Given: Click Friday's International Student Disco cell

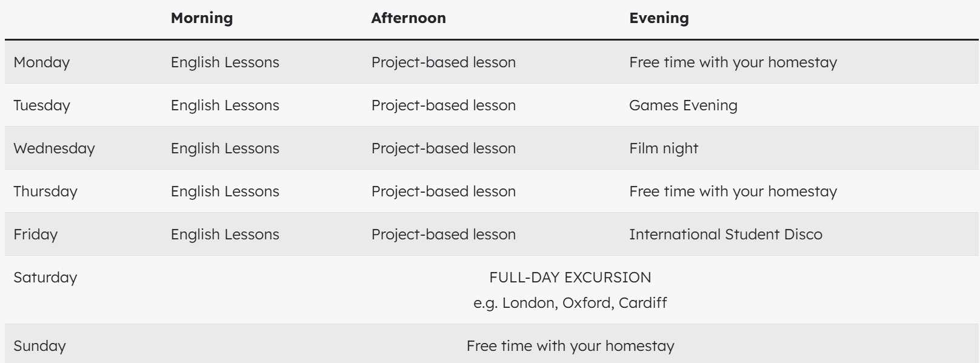Looking at the screenshot, I should click(x=725, y=235).
